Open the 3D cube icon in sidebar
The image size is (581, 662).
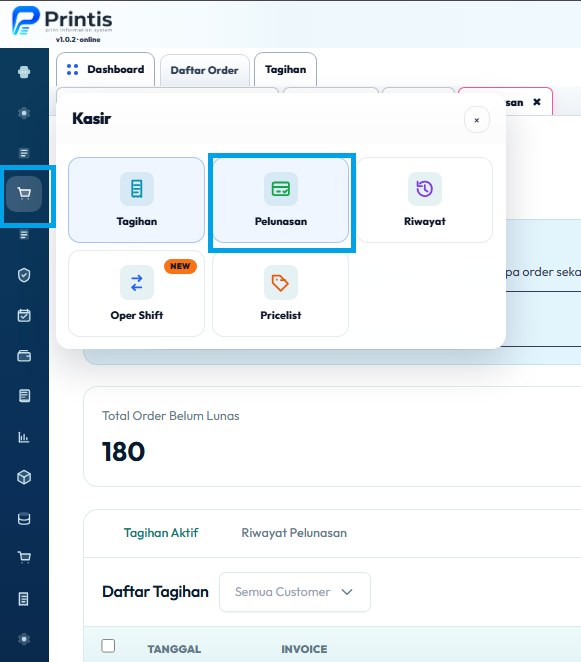pos(24,477)
